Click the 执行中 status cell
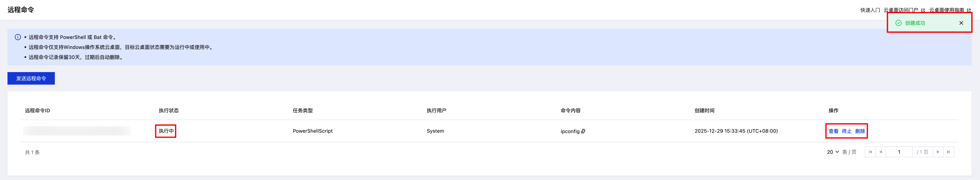Viewport: 980px width, 180px height. [x=166, y=131]
